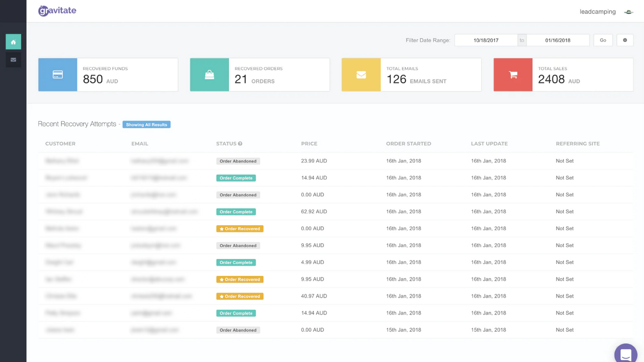Click the leadcamping store logo icon
The image size is (644, 362).
pos(628,11)
